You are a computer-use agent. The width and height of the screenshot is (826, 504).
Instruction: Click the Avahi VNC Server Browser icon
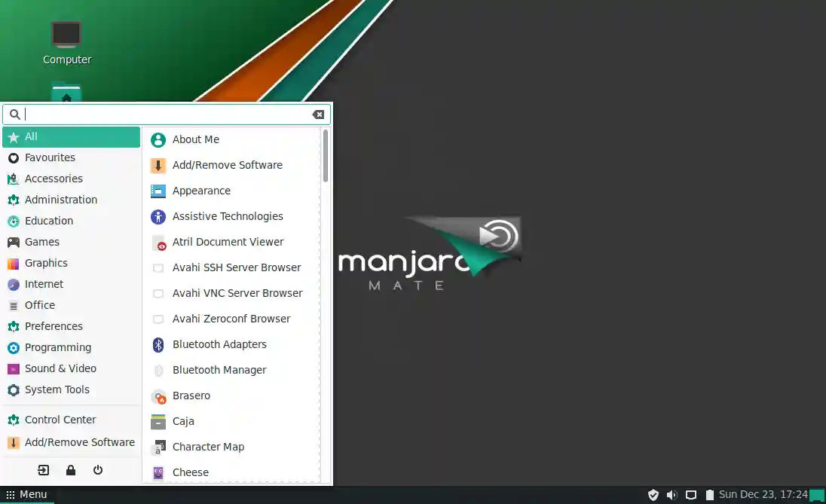[x=158, y=293]
